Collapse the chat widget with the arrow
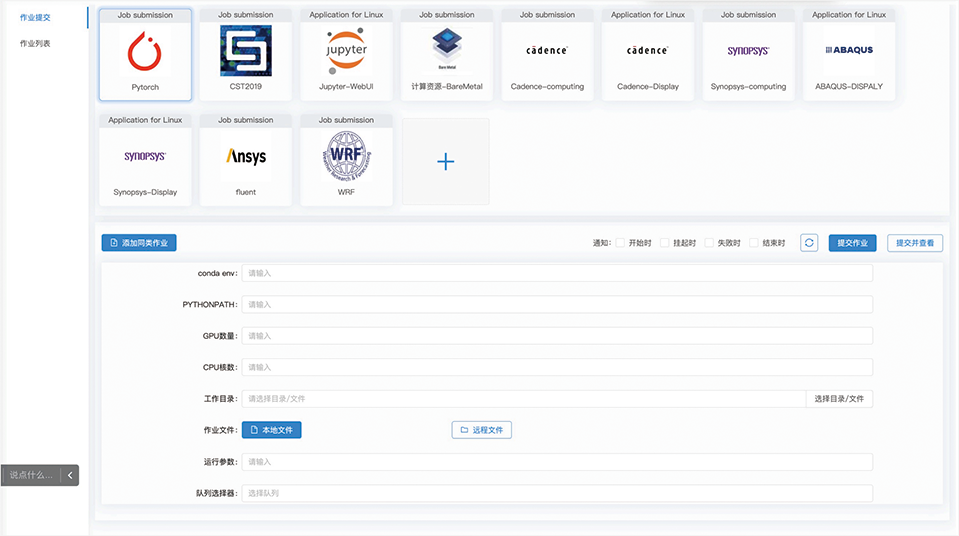 pyautogui.click(x=70, y=475)
